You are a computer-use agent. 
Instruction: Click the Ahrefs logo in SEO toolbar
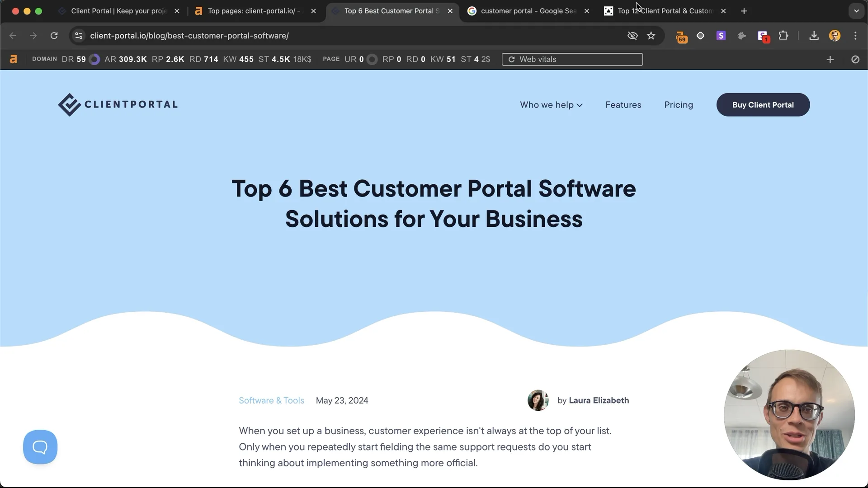coord(14,59)
